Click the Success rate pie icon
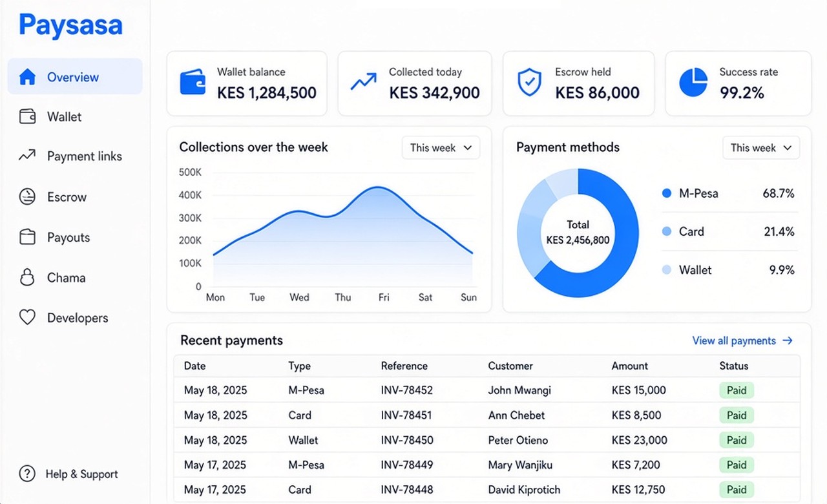The image size is (827, 504). (x=693, y=83)
